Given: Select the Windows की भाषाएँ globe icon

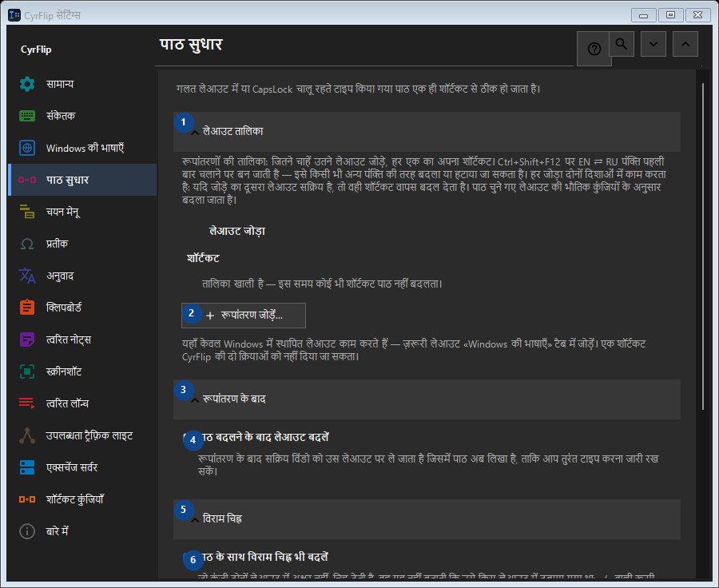Looking at the screenshot, I should [27, 148].
